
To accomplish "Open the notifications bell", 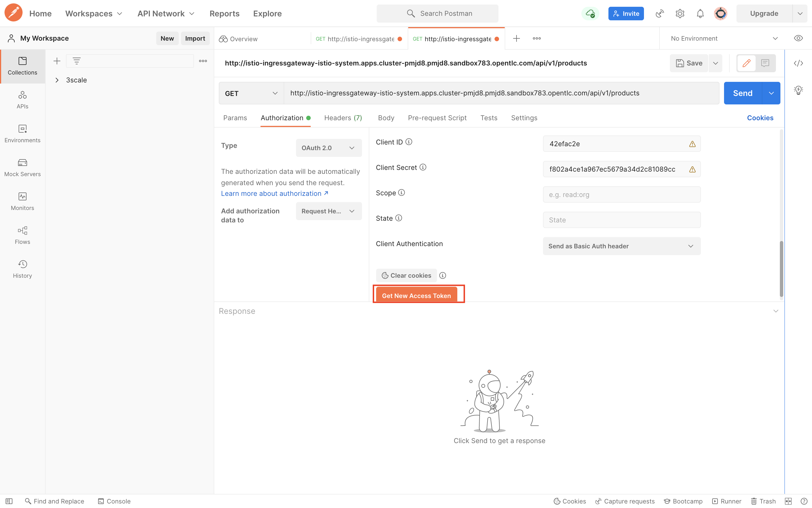I will point(700,14).
